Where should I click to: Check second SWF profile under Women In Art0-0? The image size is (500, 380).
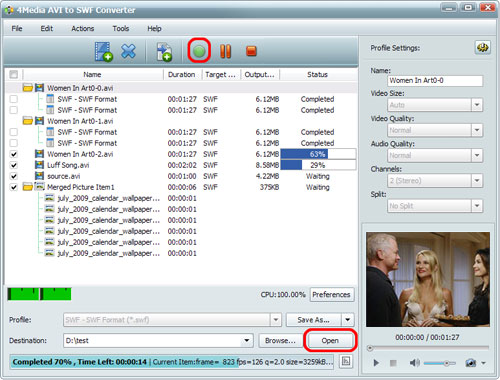point(14,110)
